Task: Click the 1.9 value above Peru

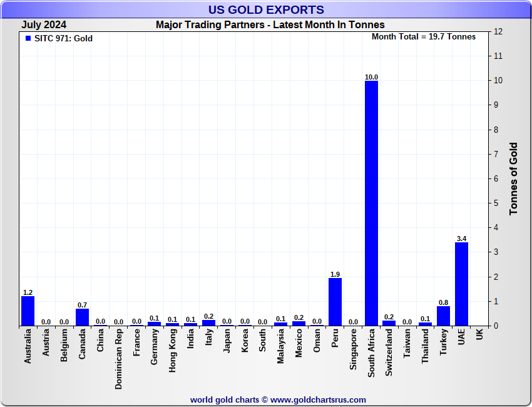Action: click(x=335, y=274)
